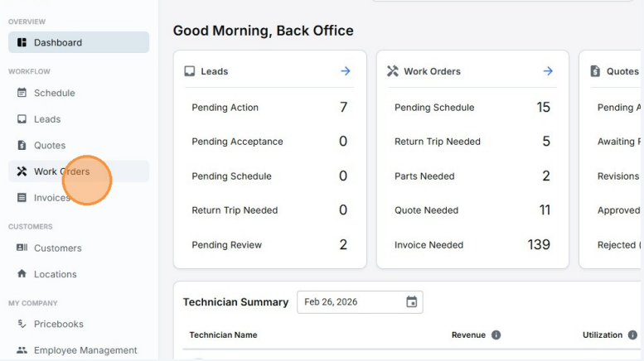Screen dimensions: 644x361
Task: Click the Invoices icon in sidebar
Action: coord(22,198)
